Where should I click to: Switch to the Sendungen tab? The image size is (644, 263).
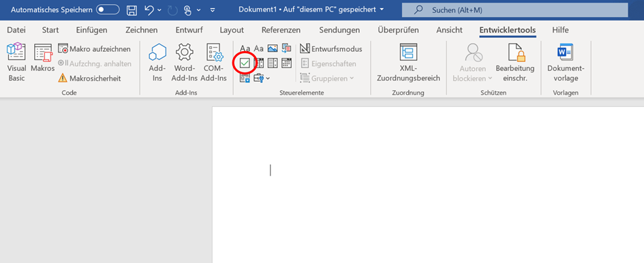coord(339,30)
